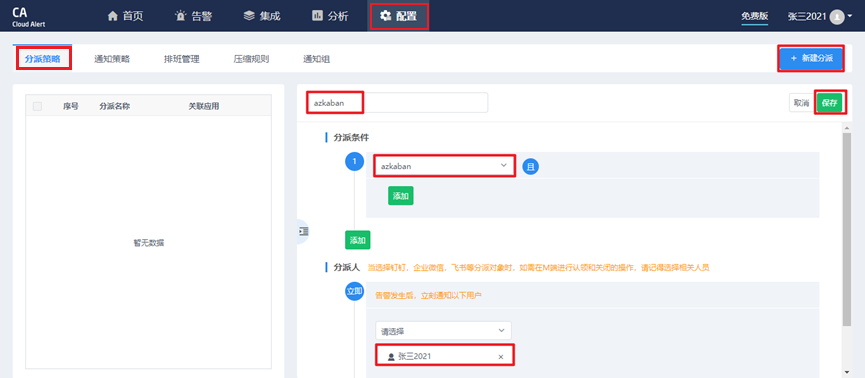This screenshot has height=378, width=865.
Task: Click the scrollbar down arrow
Action: tap(847, 372)
